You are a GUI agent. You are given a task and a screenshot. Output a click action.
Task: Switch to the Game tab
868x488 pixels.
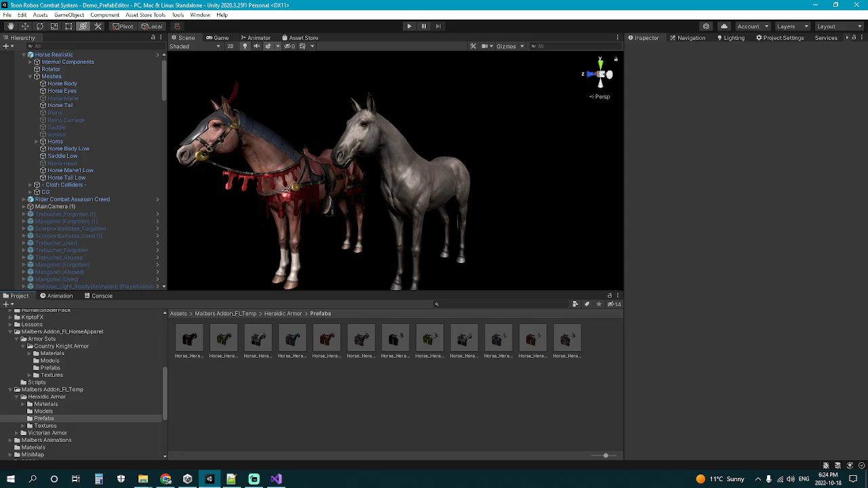(x=218, y=38)
